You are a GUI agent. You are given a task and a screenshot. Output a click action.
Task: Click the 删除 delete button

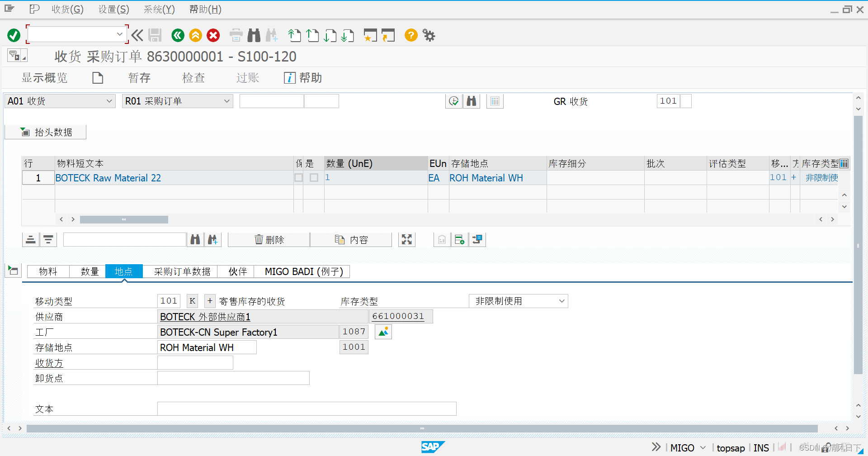point(269,240)
